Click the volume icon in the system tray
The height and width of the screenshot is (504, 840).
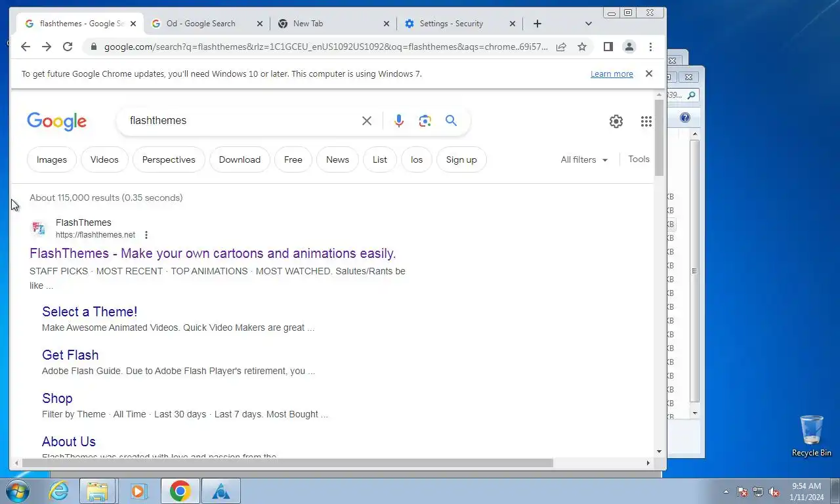[x=774, y=492]
